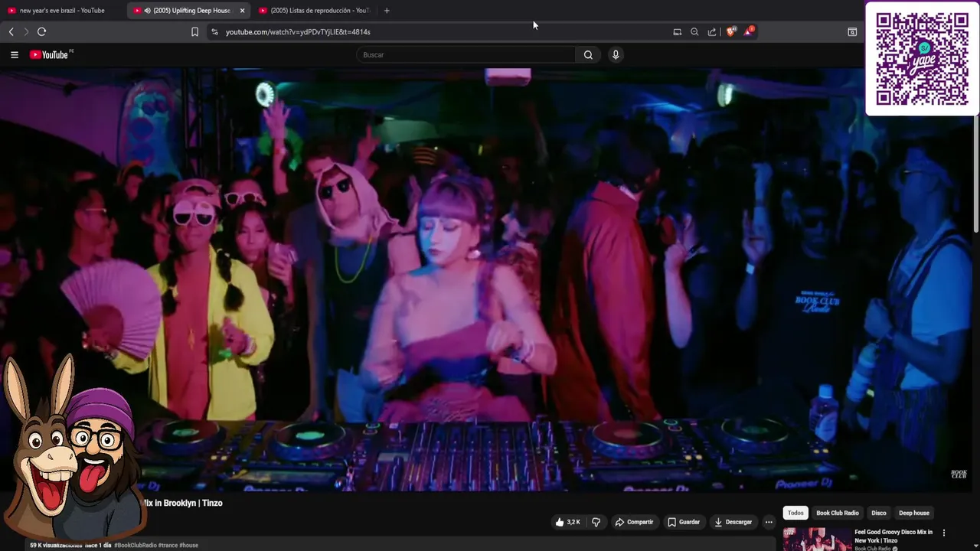980x551 pixels.
Task: Open Feel Good Groovy Disco Mix title
Action: 893,536
